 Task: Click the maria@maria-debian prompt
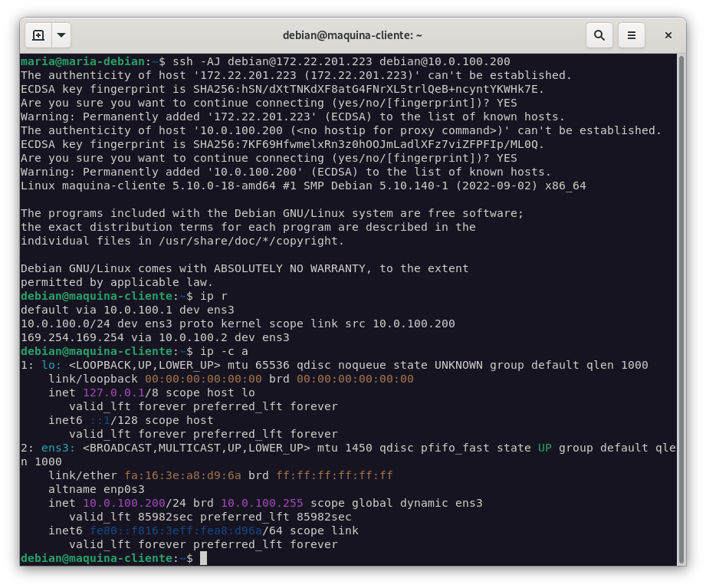tap(83, 61)
